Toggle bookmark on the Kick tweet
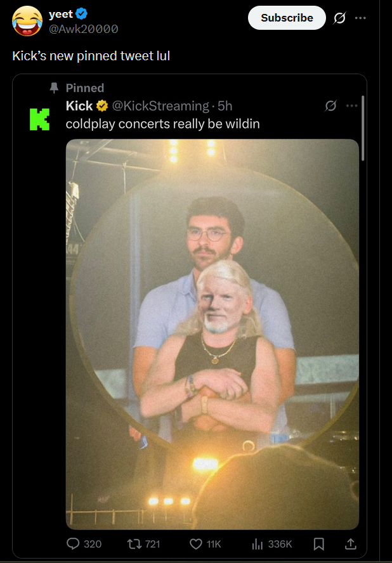The image size is (392, 563). pos(318,544)
